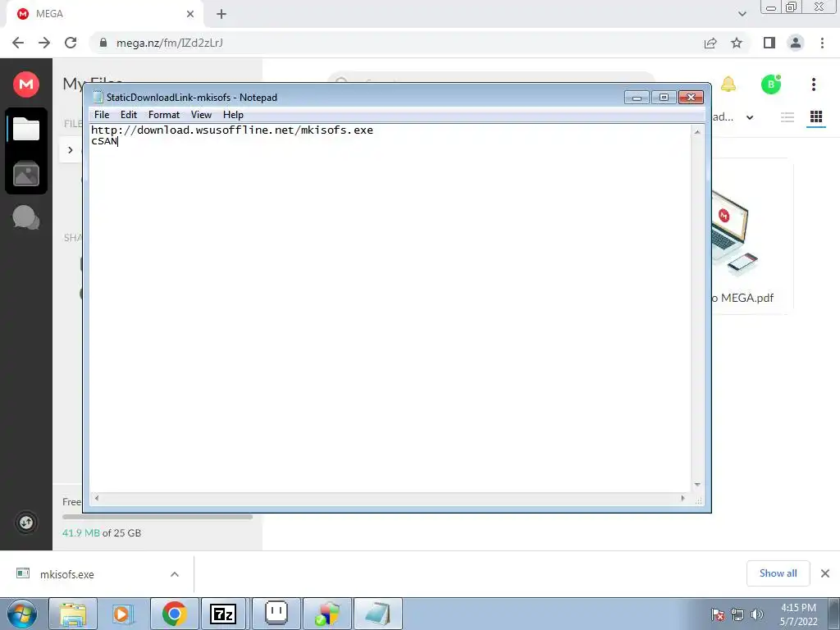Go forward in Chrome
This screenshot has height=630, width=840.
[44, 43]
